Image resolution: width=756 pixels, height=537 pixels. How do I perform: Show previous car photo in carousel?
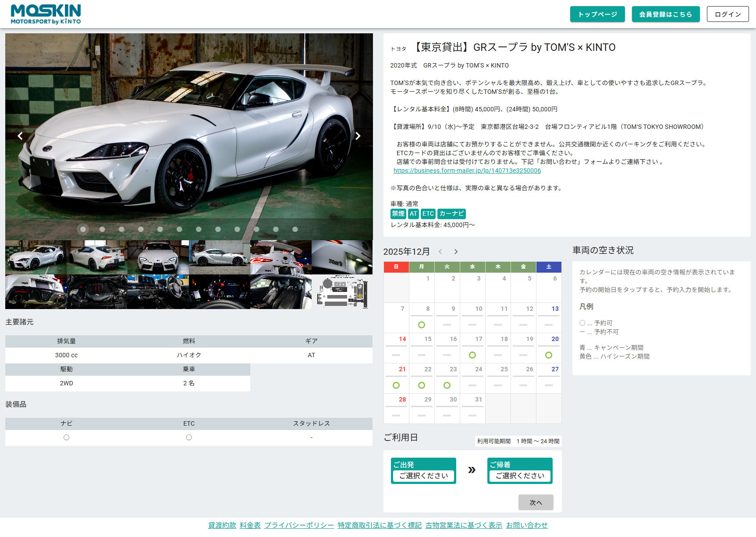tap(20, 136)
